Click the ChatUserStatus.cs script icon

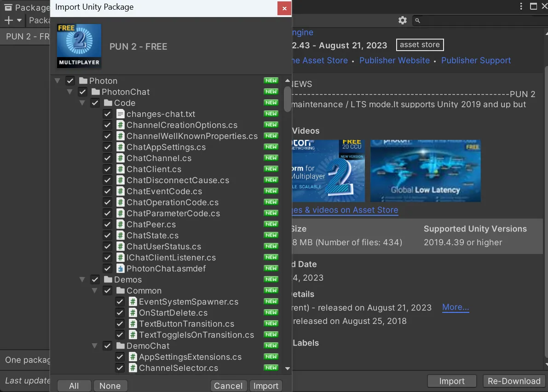pyautogui.click(x=120, y=246)
